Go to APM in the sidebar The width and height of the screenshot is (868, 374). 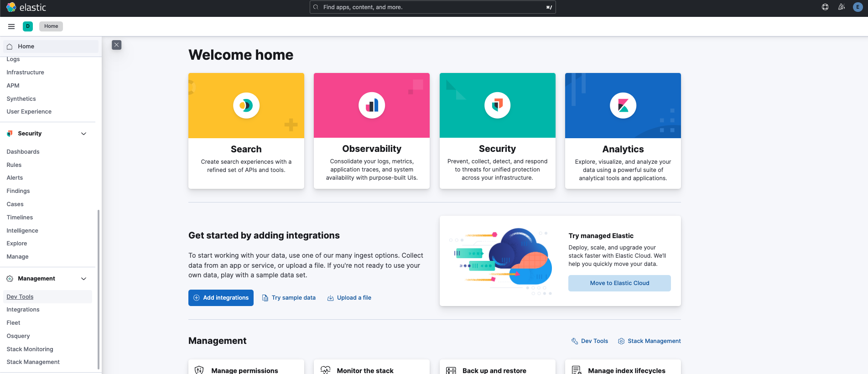pyautogui.click(x=13, y=86)
